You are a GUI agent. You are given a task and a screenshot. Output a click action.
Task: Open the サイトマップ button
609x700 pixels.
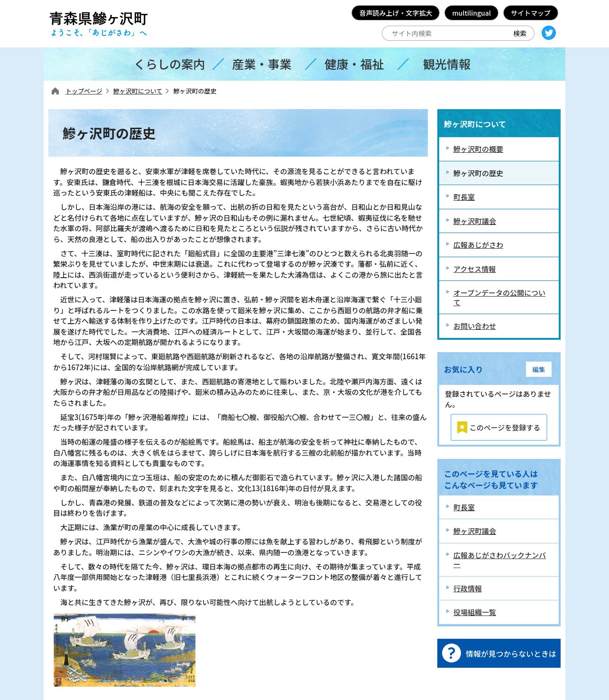(531, 13)
